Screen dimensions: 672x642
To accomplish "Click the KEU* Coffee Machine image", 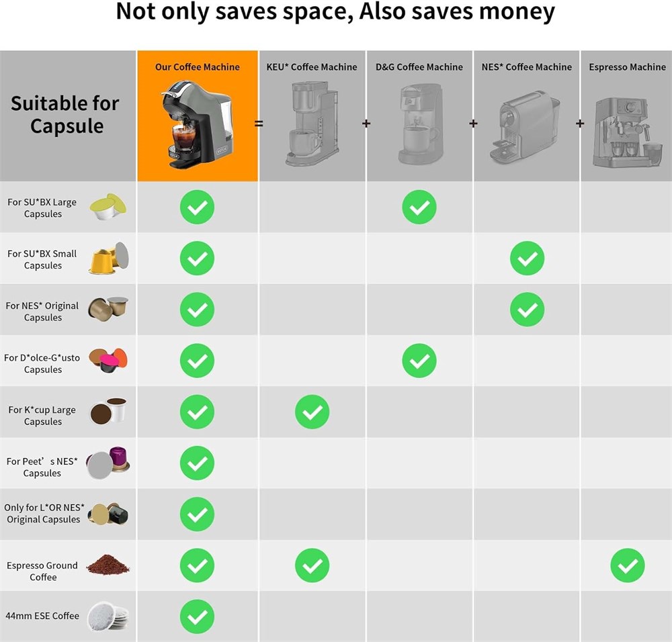I will pyautogui.click(x=312, y=124).
